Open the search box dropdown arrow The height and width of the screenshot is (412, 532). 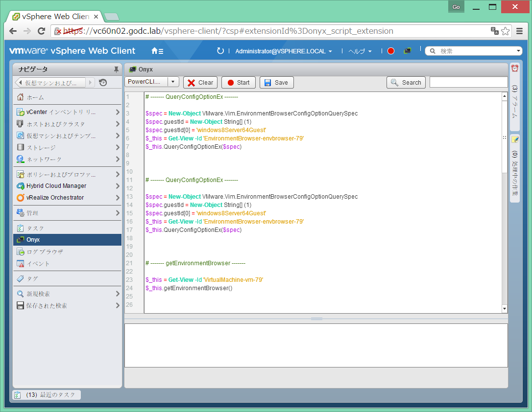(x=518, y=51)
